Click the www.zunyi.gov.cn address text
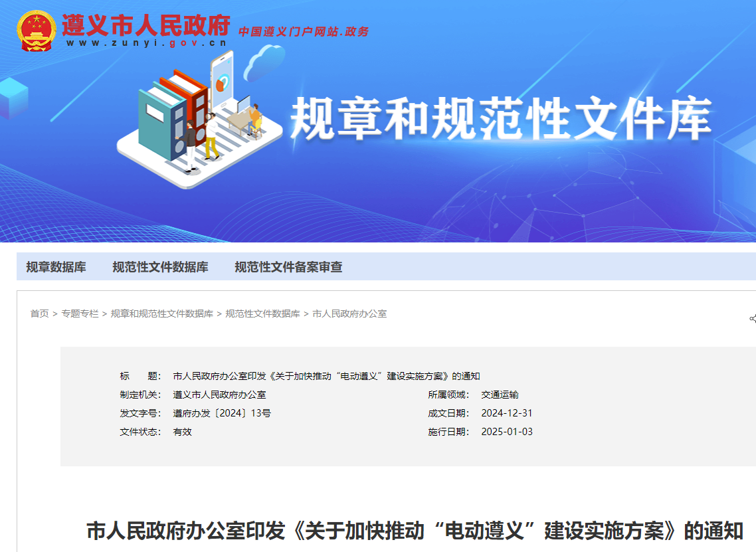Image resolution: width=756 pixels, height=552 pixels. coord(146,43)
